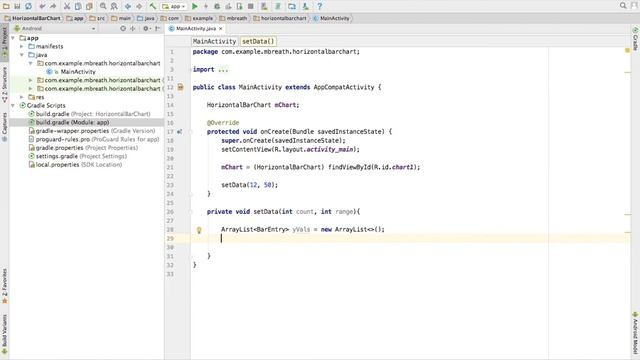Click the Open folder toolbar icon

click(6, 6)
